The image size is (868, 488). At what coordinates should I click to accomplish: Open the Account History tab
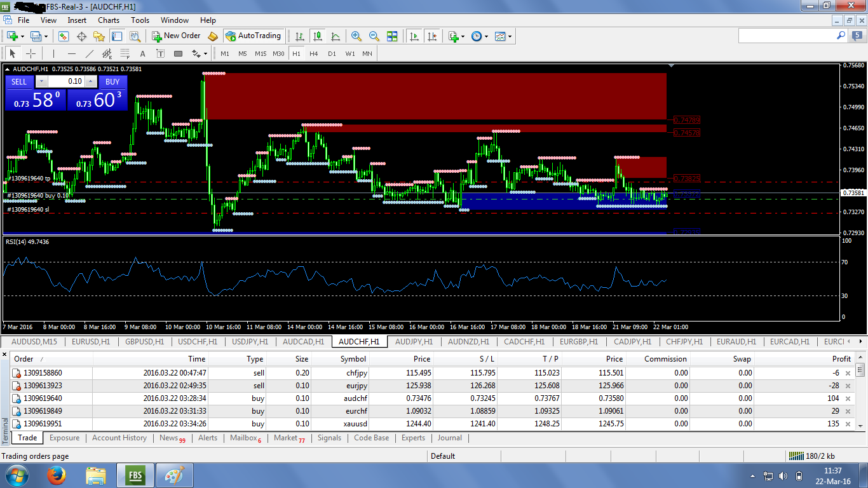(x=119, y=438)
